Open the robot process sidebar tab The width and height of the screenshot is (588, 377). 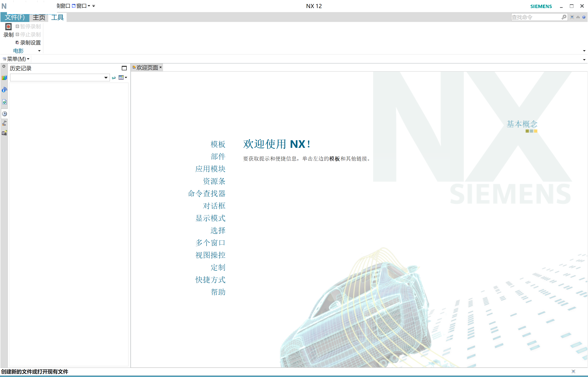coord(4,123)
